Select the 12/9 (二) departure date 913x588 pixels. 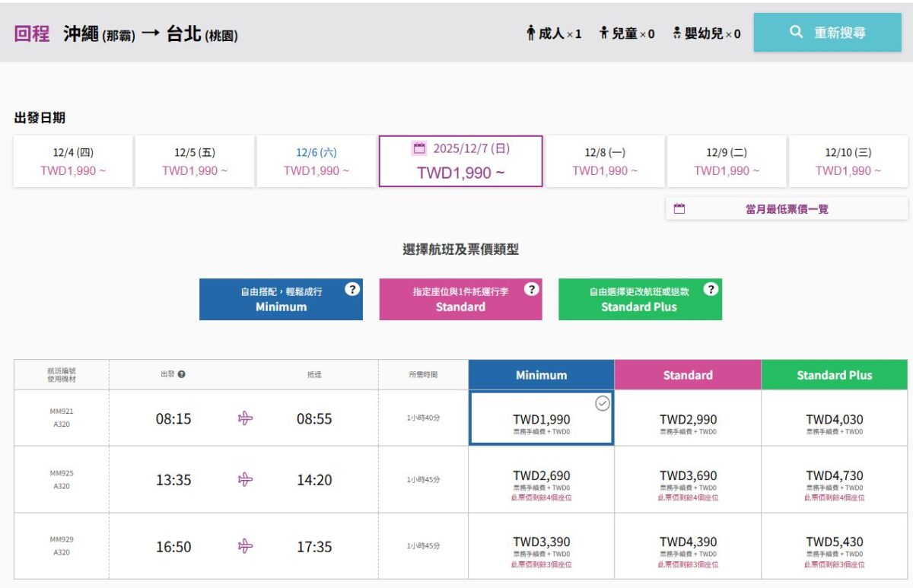pyautogui.click(x=727, y=161)
